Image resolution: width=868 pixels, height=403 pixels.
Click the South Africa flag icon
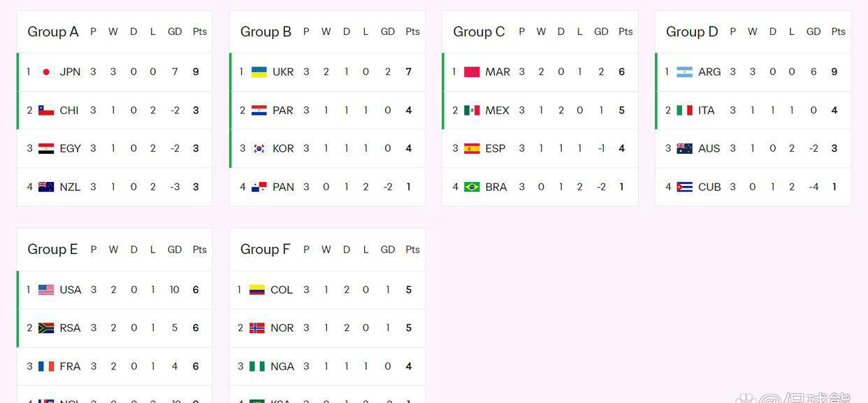click(46, 328)
